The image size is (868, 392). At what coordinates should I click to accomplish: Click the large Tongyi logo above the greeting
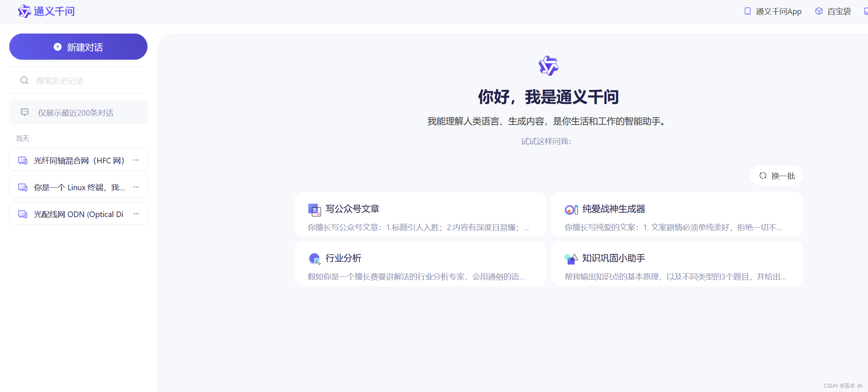[548, 66]
